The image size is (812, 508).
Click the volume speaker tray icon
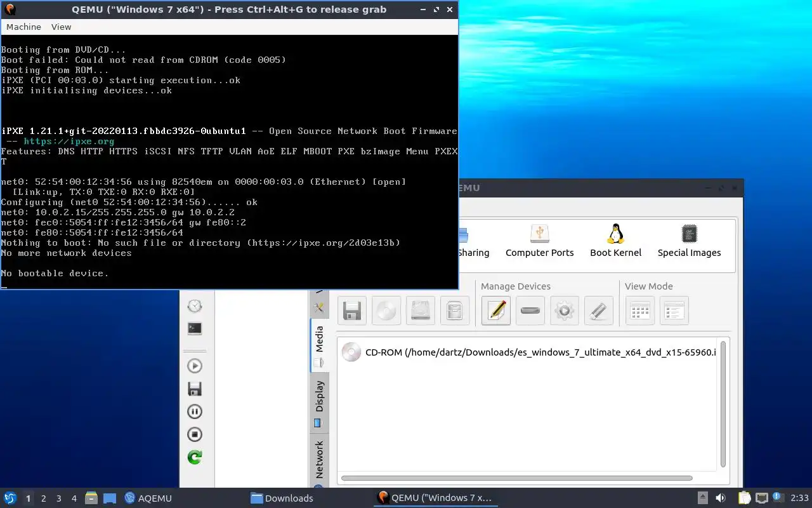[721, 498]
